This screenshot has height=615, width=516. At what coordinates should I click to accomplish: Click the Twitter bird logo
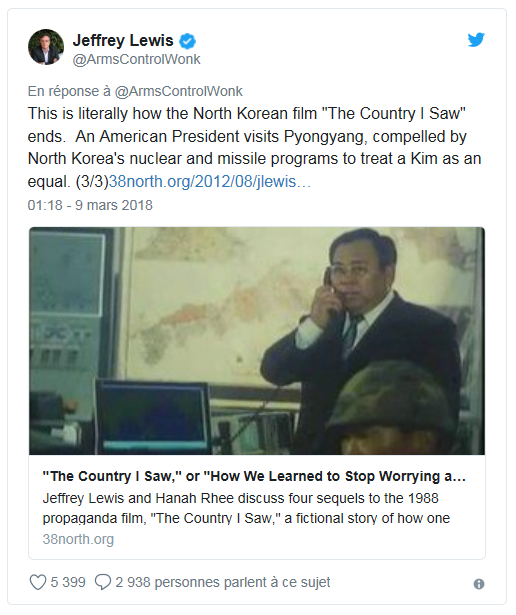pyautogui.click(x=476, y=40)
